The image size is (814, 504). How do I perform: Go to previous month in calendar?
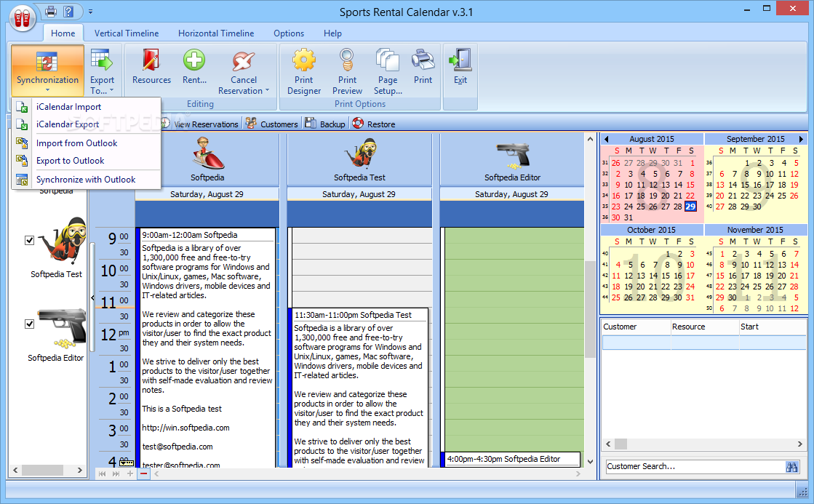coord(606,139)
